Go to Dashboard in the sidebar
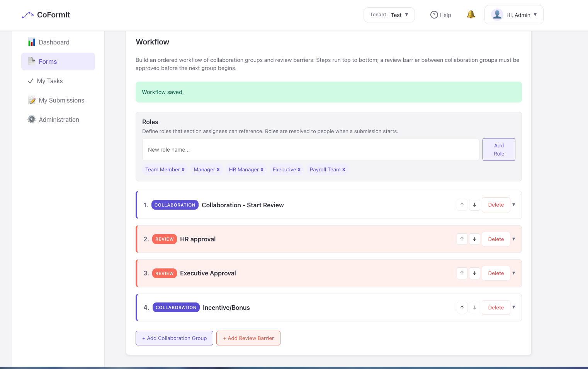Screen dimensions: 588x369 click(58, 42)
